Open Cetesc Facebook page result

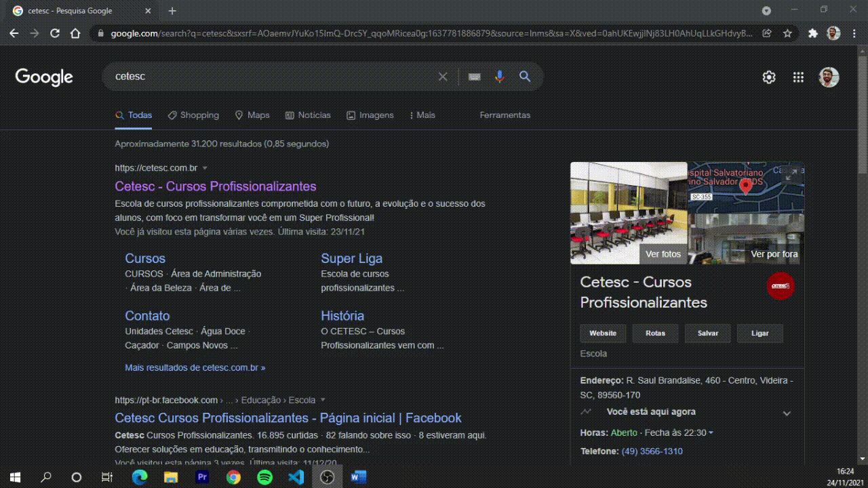tap(288, 418)
